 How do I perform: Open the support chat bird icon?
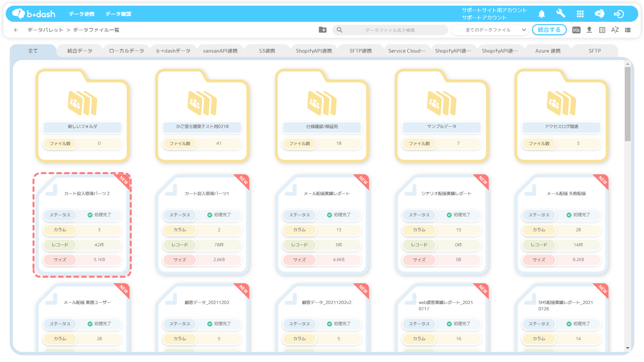[599, 14]
